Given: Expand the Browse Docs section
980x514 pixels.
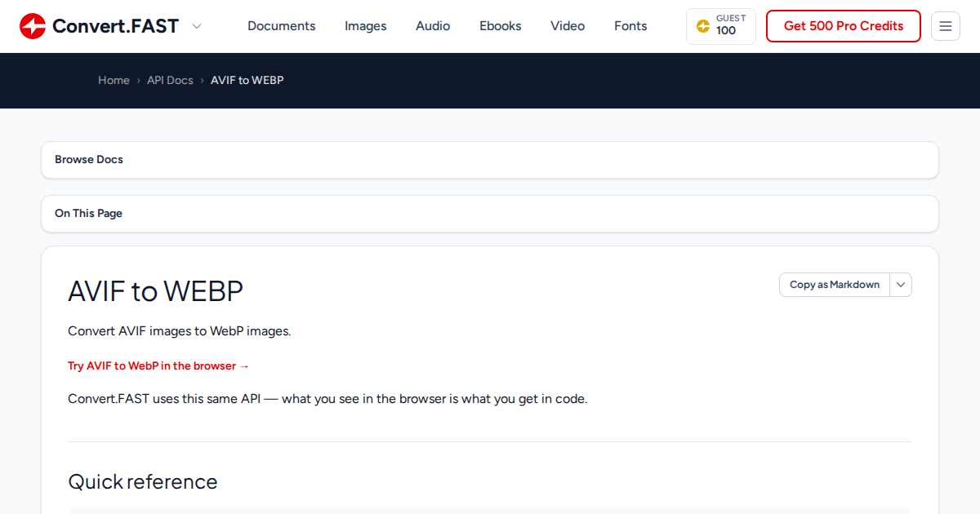Looking at the screenshot, I should click(x=490, y=160).
